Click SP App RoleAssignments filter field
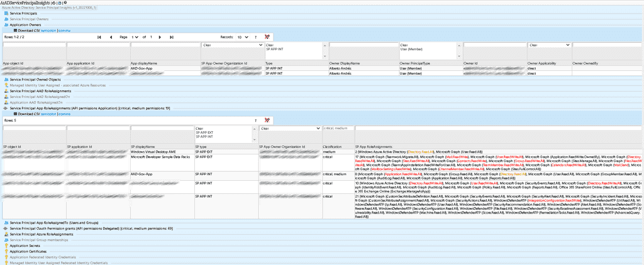 coord(499,128)
